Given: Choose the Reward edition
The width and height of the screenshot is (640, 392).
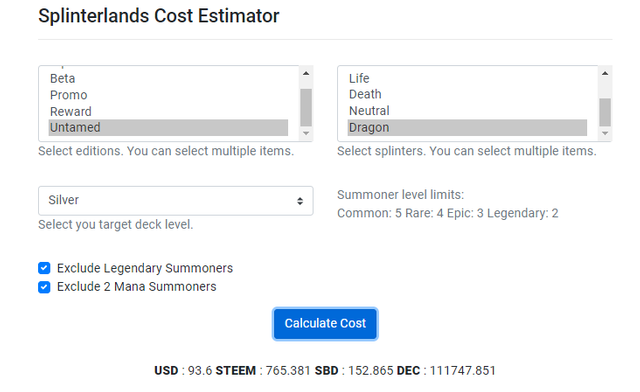Looking at the screenshot, I should [168, 111].
